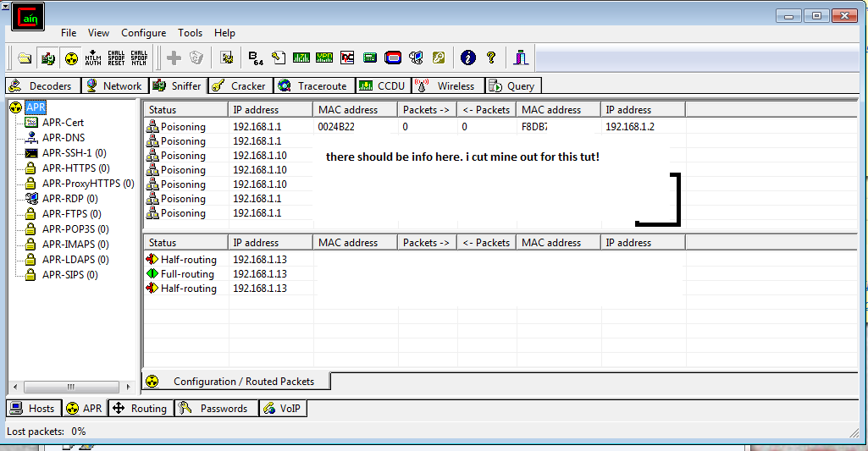Screen dimensions: 868x451
Task: Open the VoIP bottom tab
Action: click(x=282, y=409)
